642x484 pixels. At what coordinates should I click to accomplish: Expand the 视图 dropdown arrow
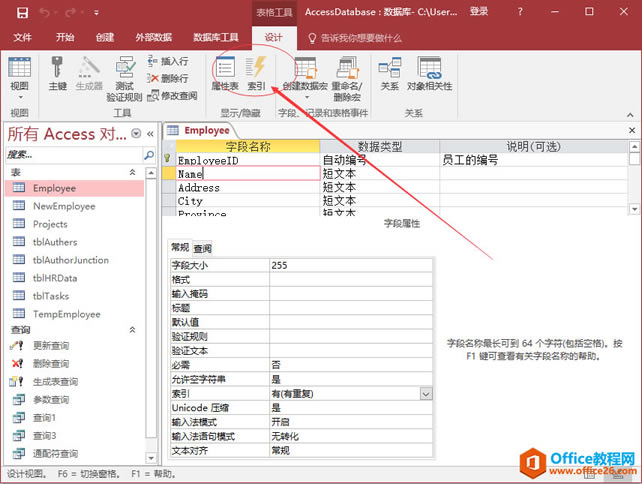(20, 97)
